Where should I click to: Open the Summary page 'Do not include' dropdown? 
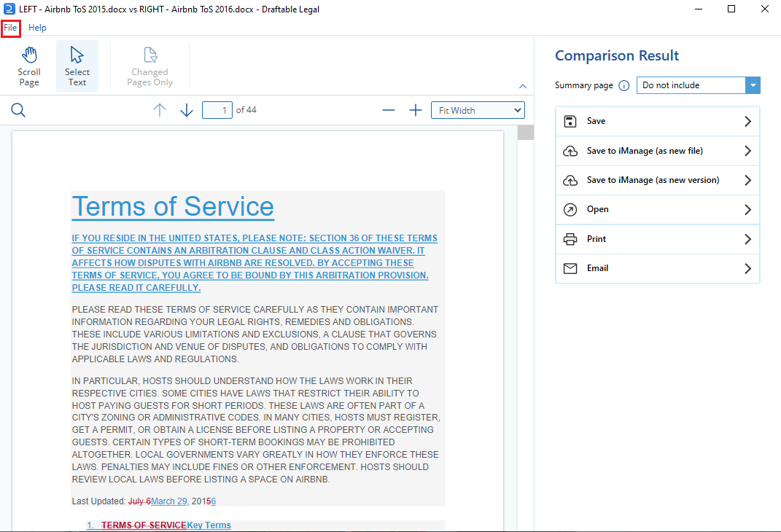(699, 85)
